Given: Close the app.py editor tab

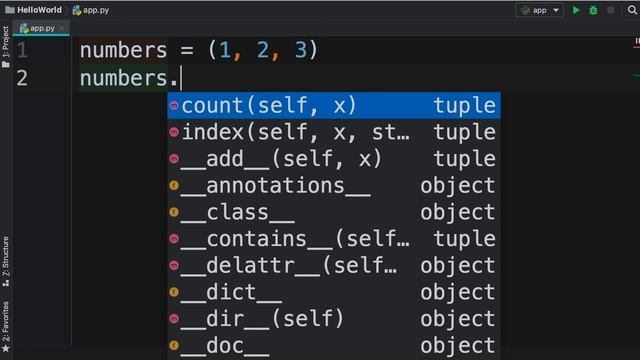Looking at the screenshot, I should click(62, 28).
